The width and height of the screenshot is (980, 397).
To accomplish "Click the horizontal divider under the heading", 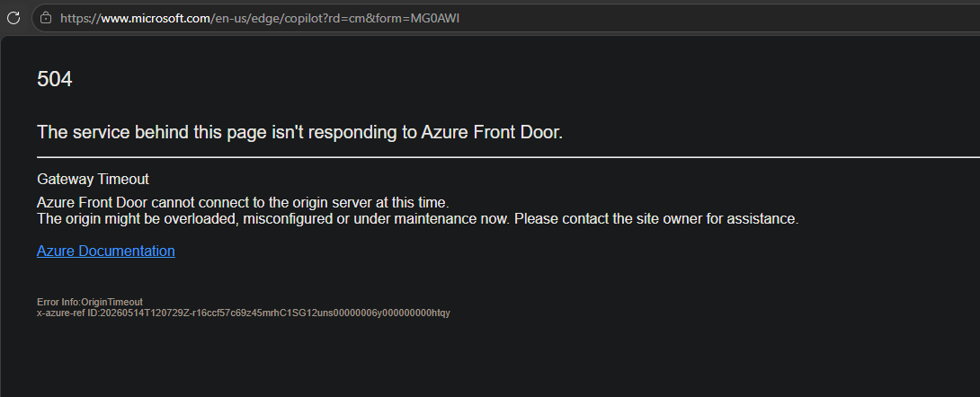I will click(x=508, y=157).
